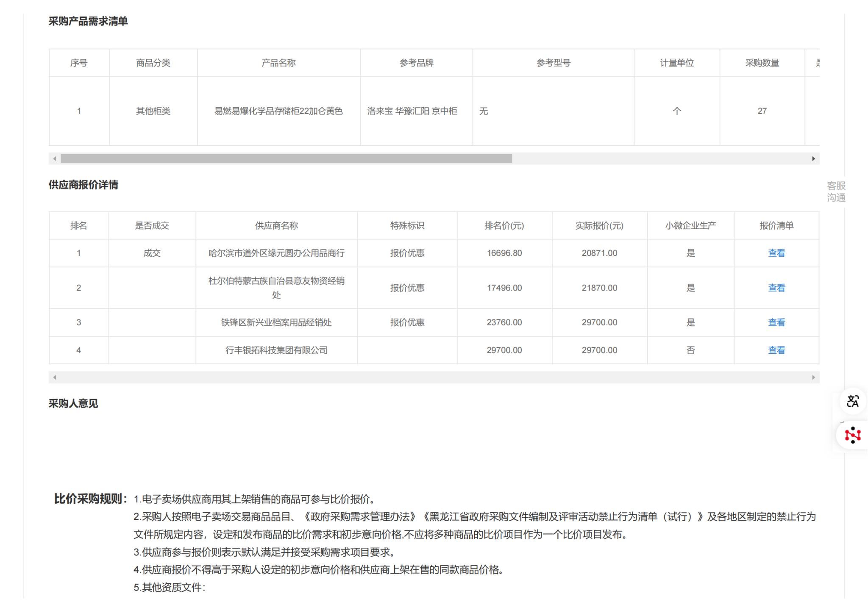View quote list for rank 1 supplier
The height and width of the screenshot is (613, 868).
[x=776, y=253]
